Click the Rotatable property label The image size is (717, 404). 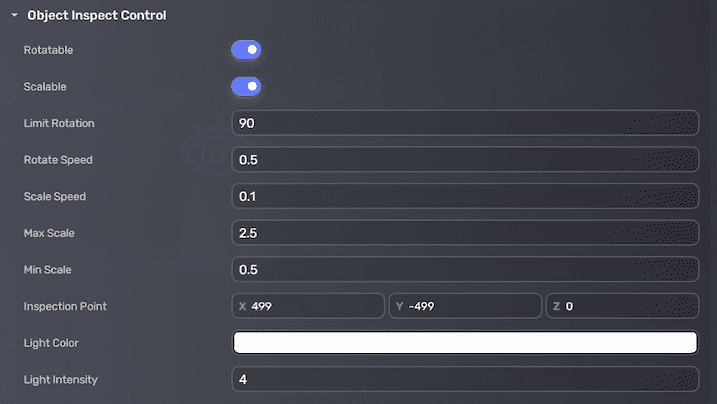pyautogui.click(x=48, y=50)
